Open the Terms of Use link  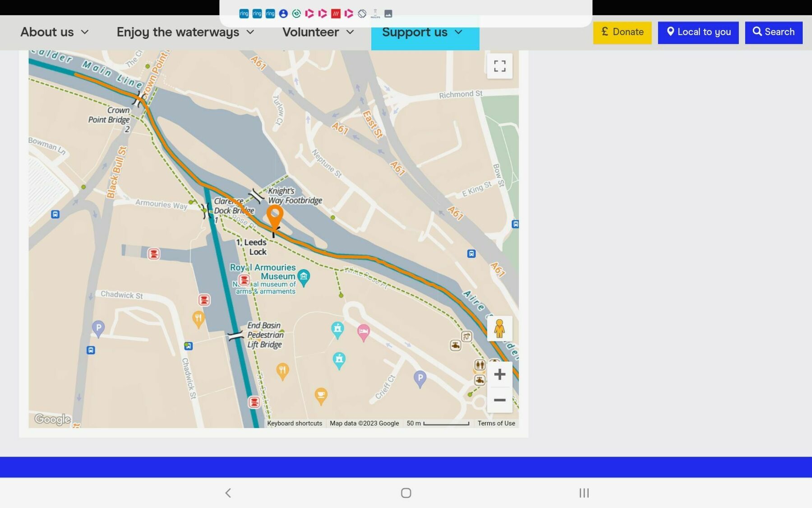[x=496, y=423]
